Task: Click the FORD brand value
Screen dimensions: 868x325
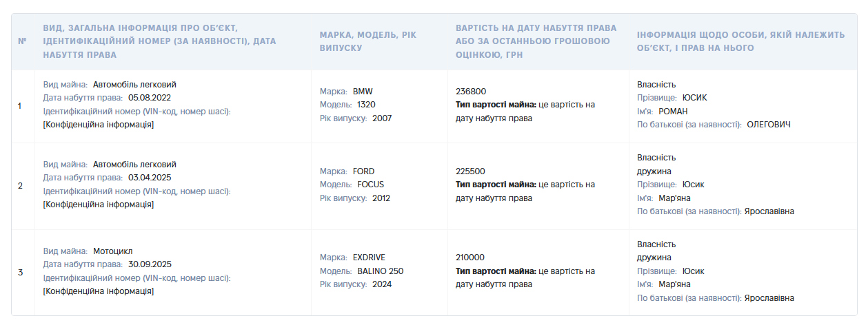Action: (x=363, y=171)
